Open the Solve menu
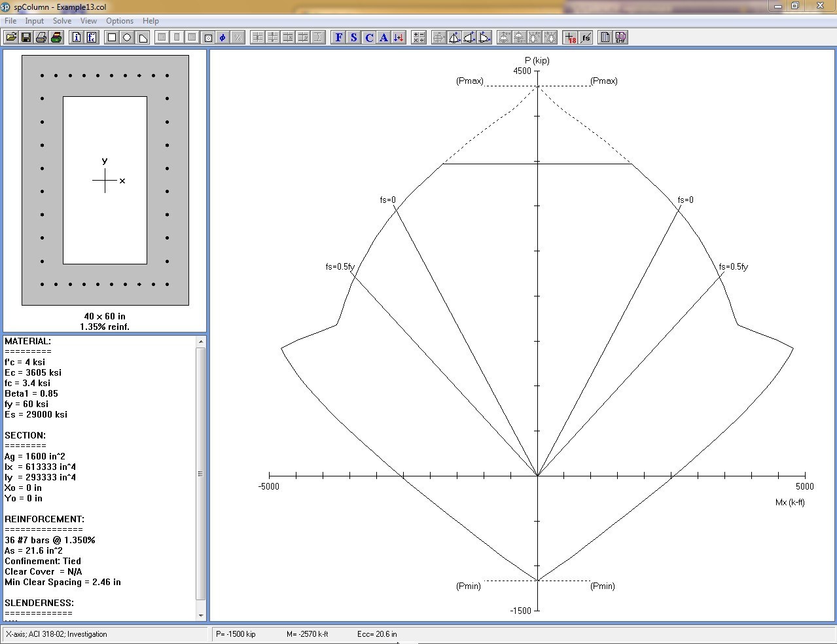Image resolution: width=837 pixels, height=644 pixels. coord(62,21)
